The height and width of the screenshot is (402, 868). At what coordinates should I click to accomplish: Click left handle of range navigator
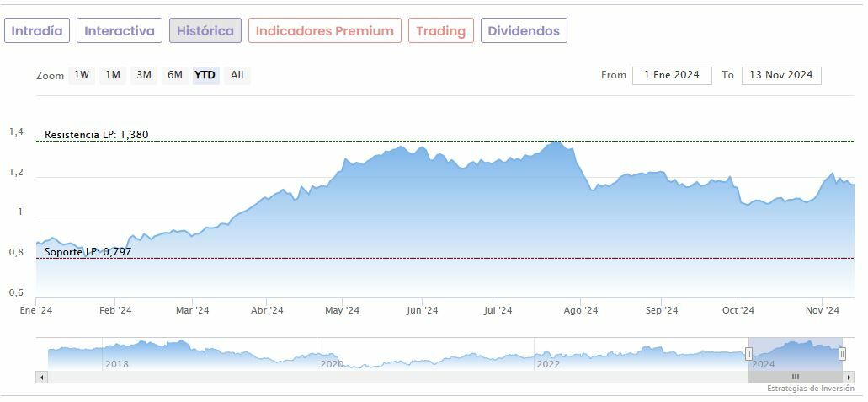tap(748, 354)
